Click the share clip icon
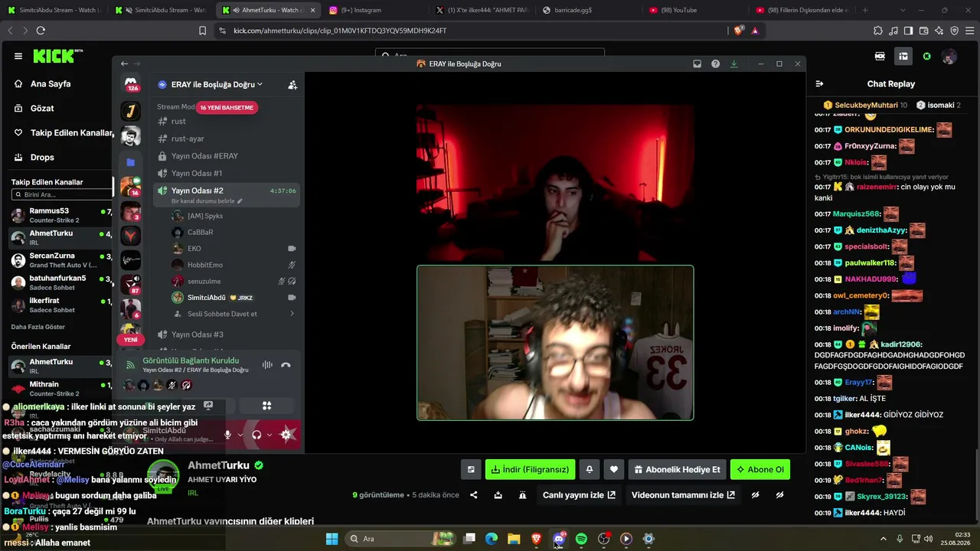This screenshot has width=980, height=551. [473, 495]
